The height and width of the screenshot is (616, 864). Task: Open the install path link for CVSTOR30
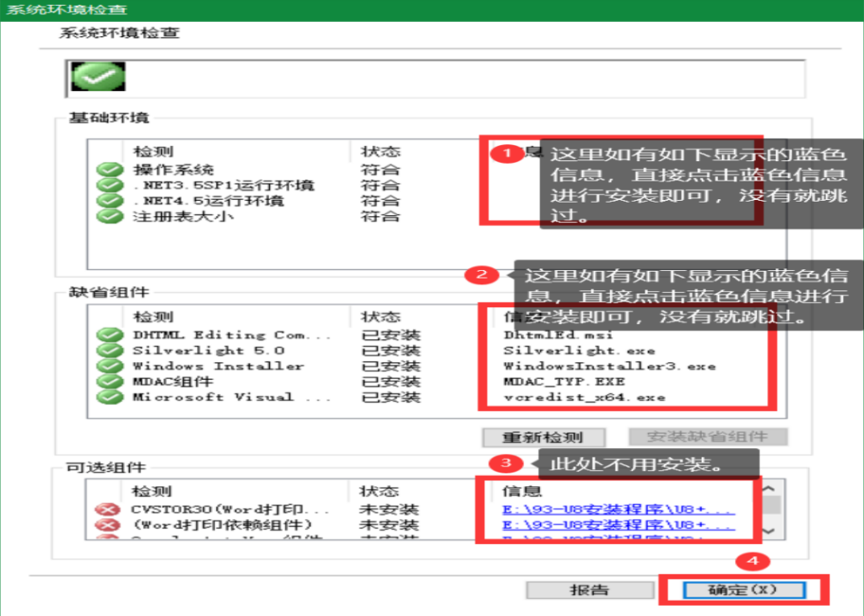coord(618,510)
